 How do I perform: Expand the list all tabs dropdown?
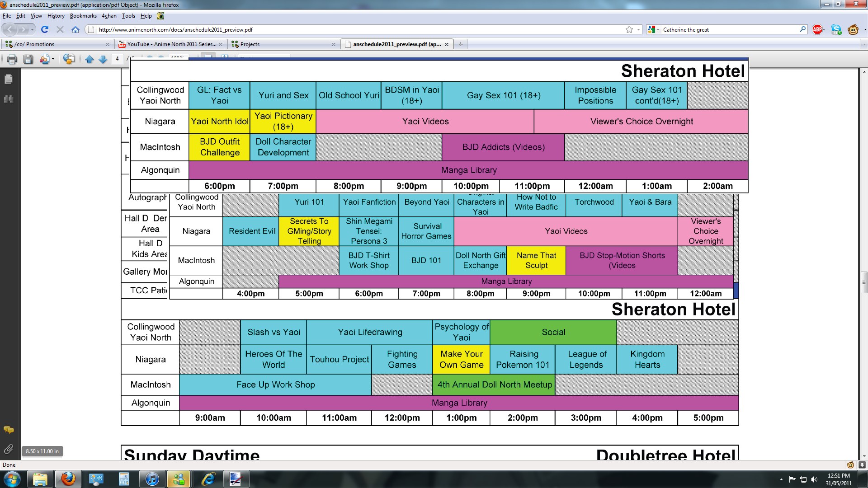863,44
